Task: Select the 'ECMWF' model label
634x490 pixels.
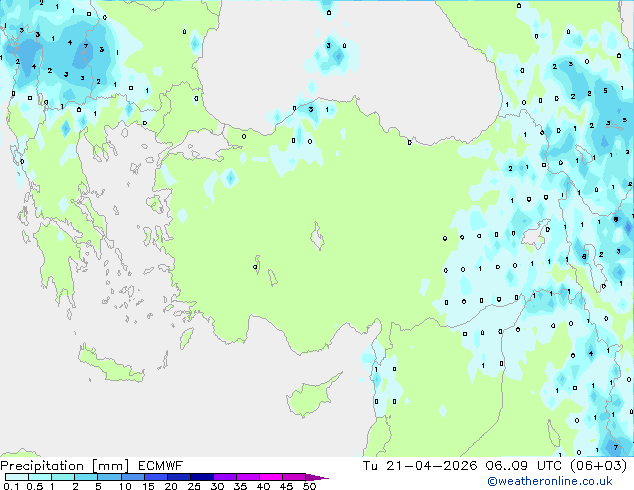Action: coord(160,466)
